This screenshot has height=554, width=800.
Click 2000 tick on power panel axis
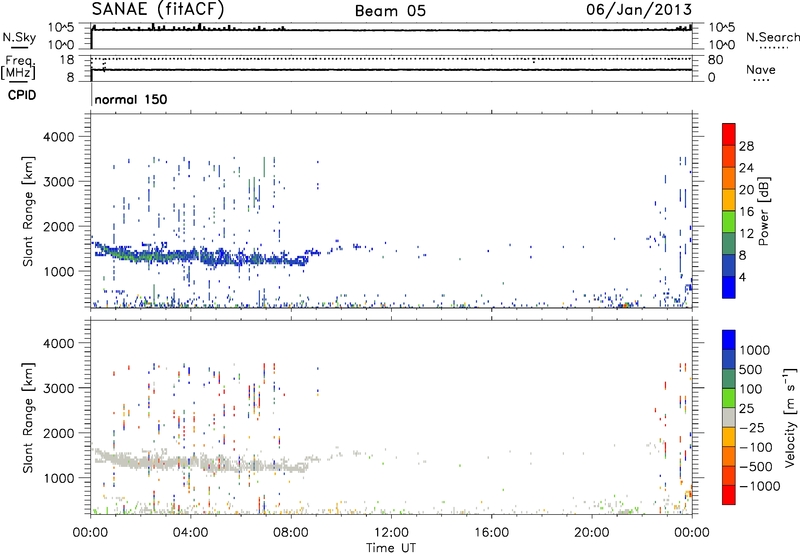coord(59,226)
